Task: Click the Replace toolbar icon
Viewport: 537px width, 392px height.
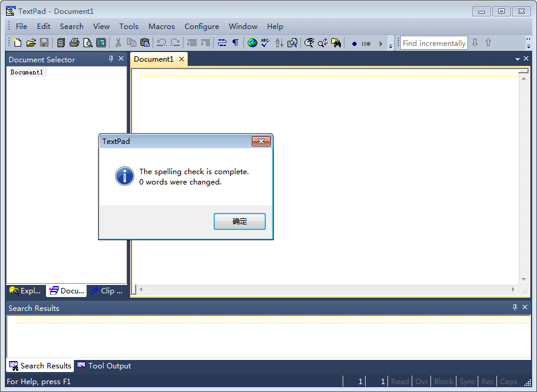Action: 323,43
